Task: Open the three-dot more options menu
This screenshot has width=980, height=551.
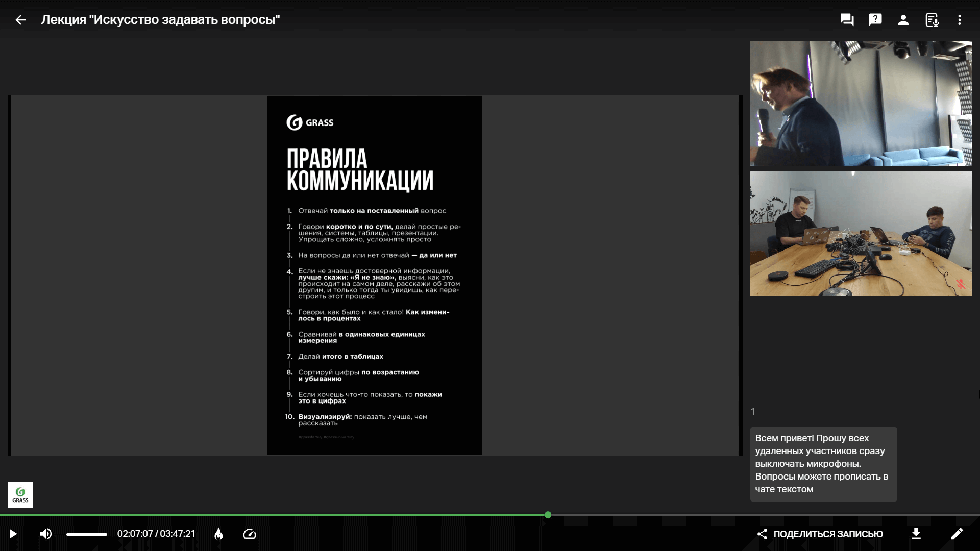Action: pos(960,20)
